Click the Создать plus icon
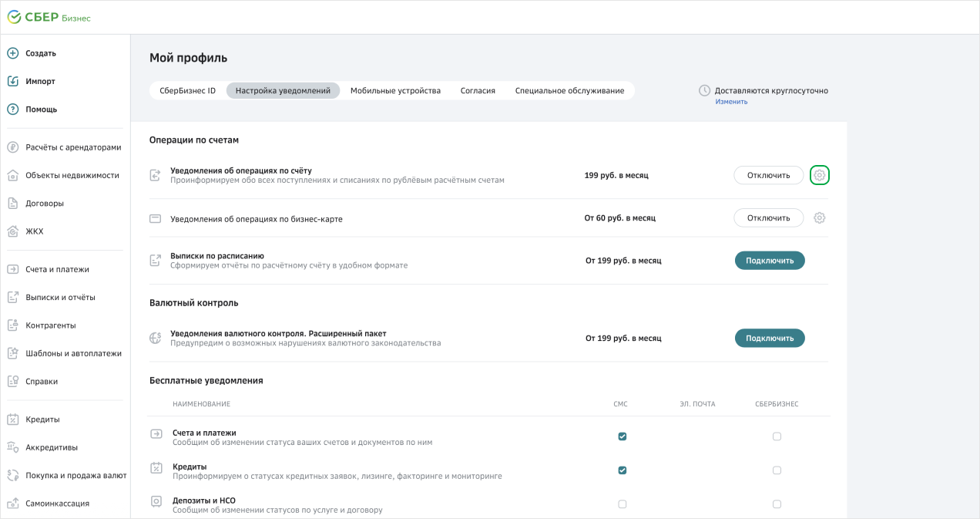Screen dimensions: 980x519 [x=12, y=53]
